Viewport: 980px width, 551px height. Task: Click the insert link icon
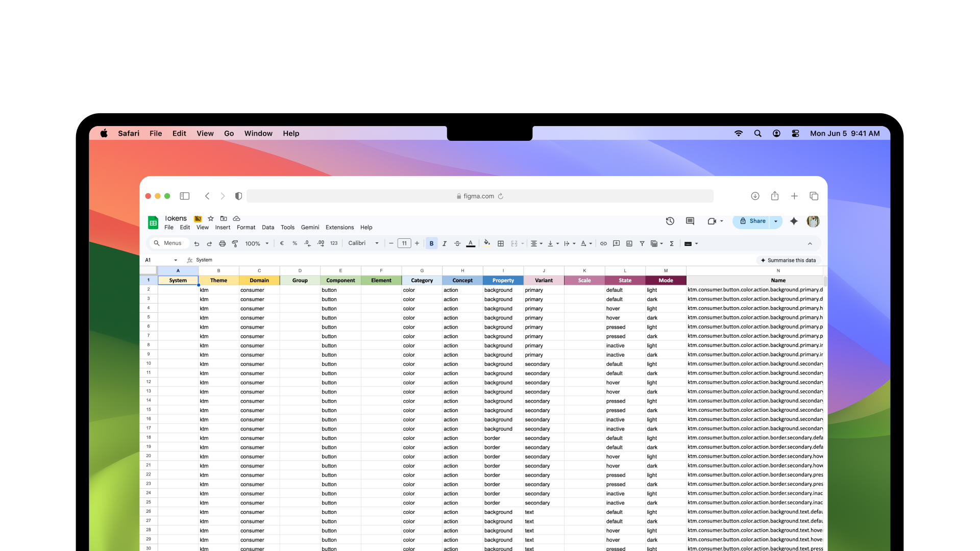click(603, 244)
